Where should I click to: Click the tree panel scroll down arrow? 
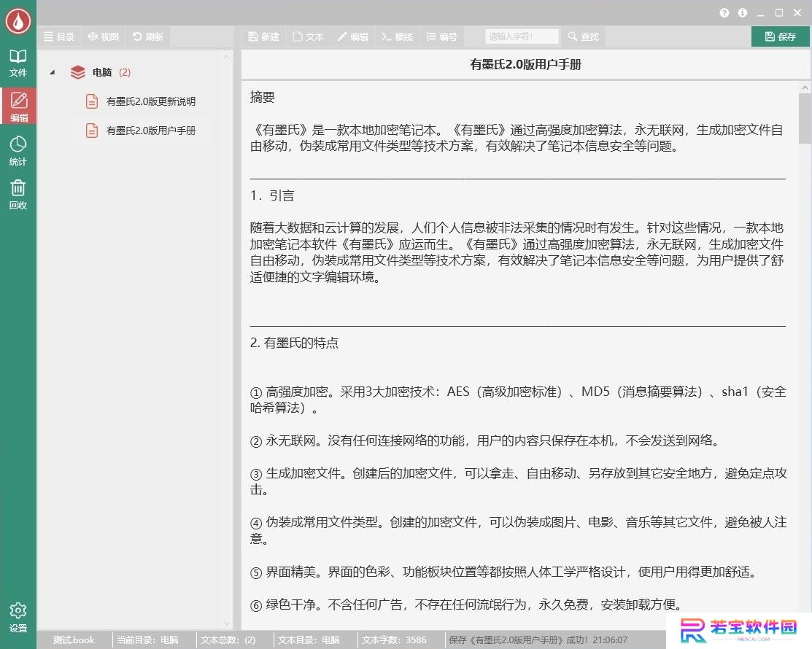pyautogui.click(x=226, y=623)
